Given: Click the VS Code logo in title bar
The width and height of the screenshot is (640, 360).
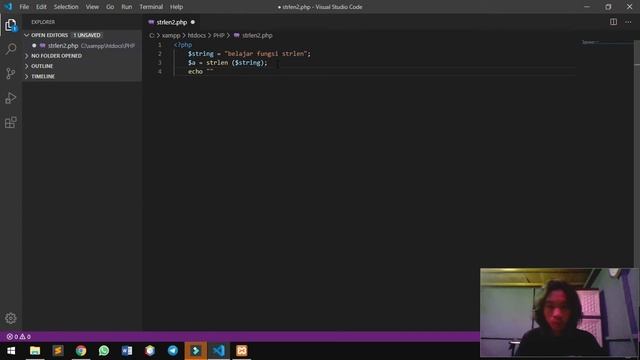Looking at the screenshot, I should 8,7.
